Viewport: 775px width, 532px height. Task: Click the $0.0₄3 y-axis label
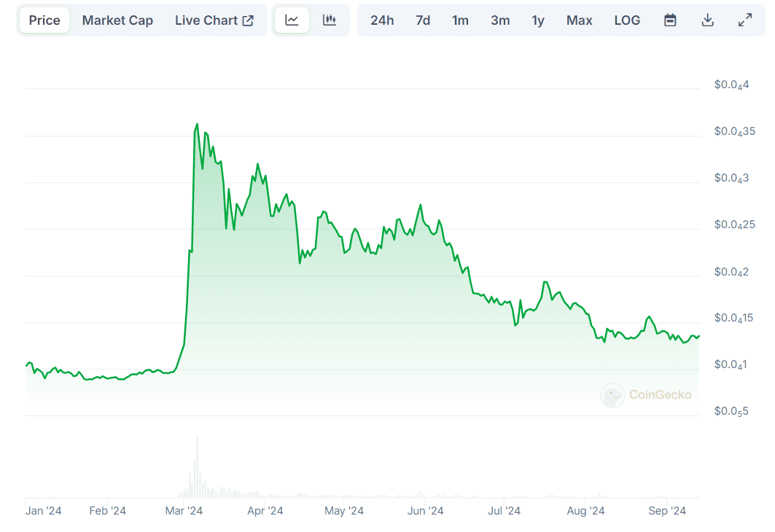tap(731, 178)
